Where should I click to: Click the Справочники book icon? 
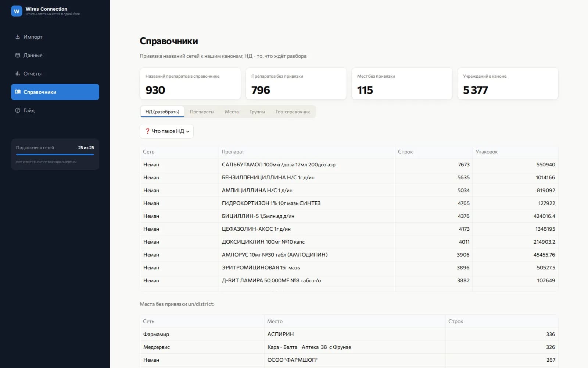coord(17,92)
